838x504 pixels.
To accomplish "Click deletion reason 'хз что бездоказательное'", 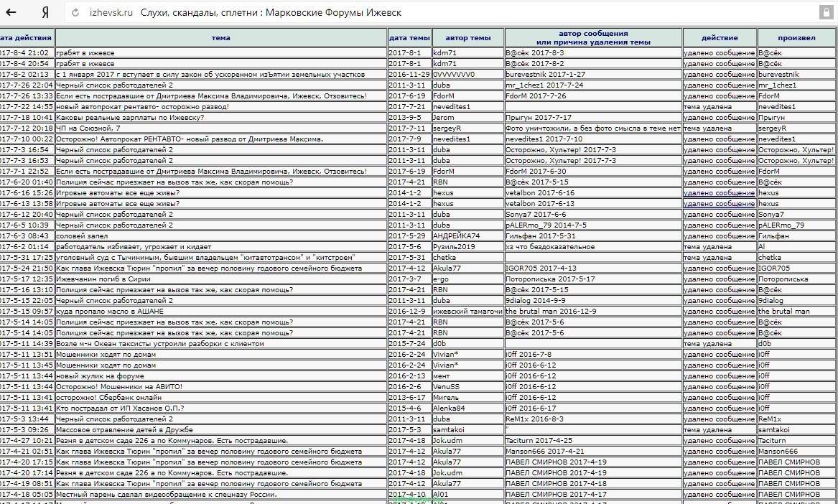I will [x=550, y=247].
